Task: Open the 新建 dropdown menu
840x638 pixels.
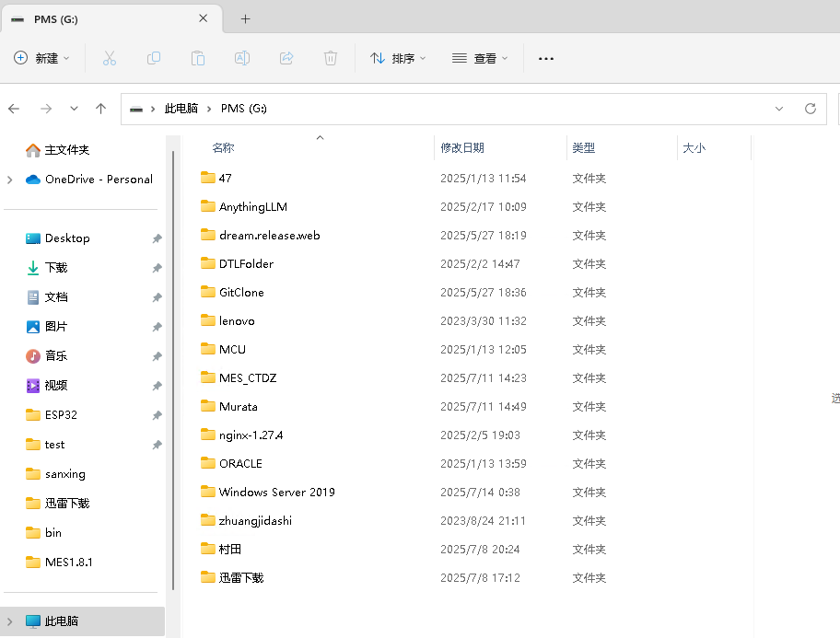Action: [42, 58]
